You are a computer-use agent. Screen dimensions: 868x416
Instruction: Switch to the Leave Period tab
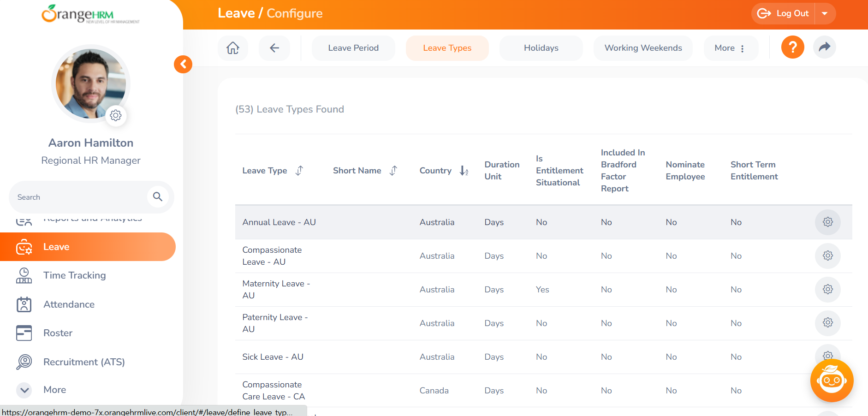pos(353,48)
